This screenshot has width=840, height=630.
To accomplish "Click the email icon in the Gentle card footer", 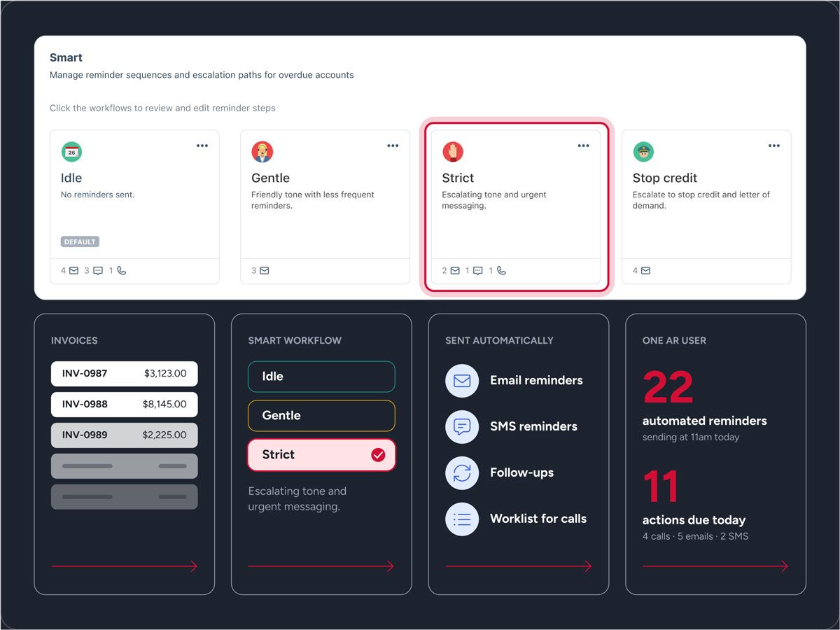I will coord(264,270).
